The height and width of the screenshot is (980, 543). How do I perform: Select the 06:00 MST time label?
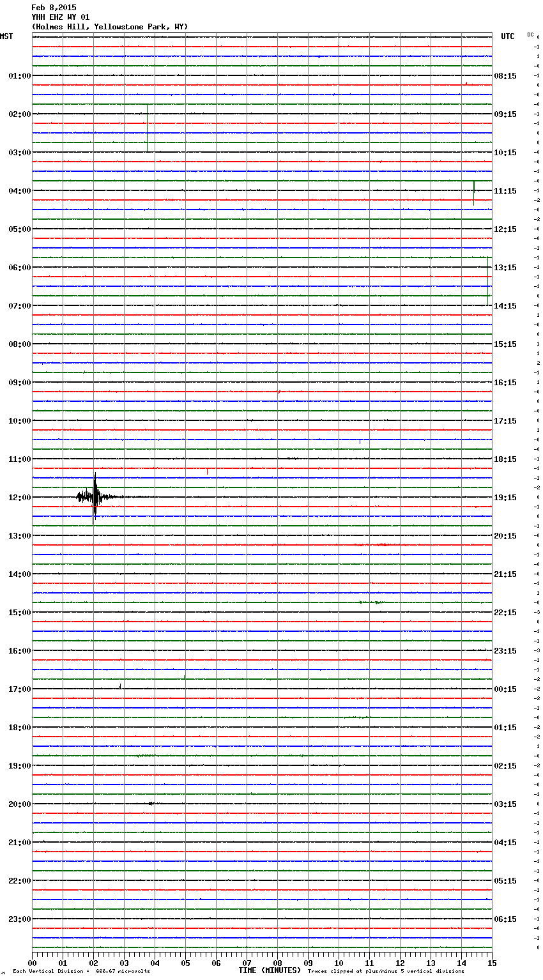pos(20,268)
